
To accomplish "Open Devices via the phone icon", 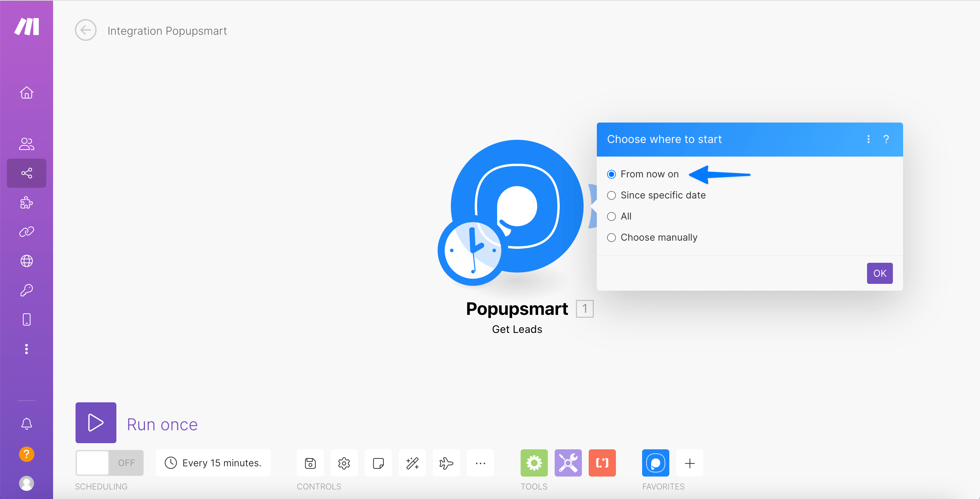I will click(x=26, y=319).
